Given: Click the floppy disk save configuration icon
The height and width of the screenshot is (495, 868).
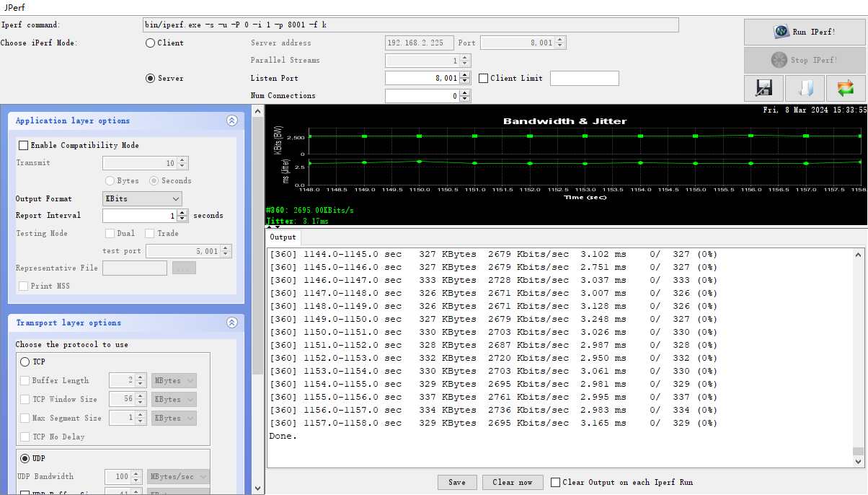Looking at the screenshot, I should click(763, 88).
